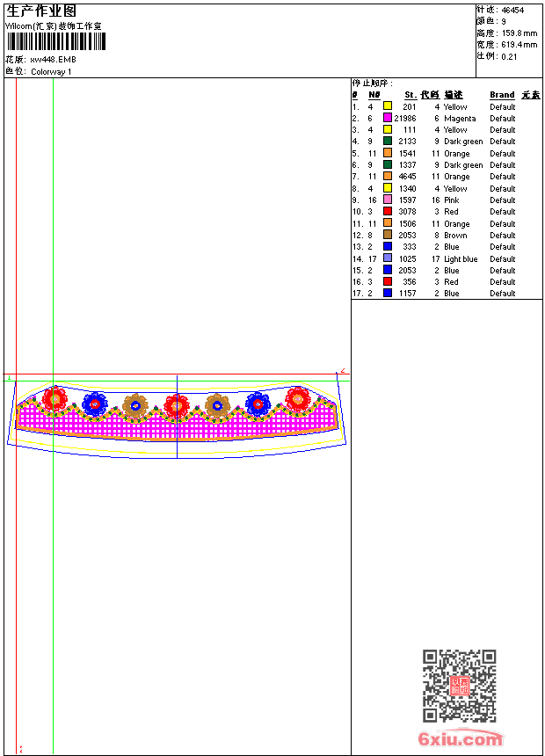Click stitch count 201 in row 1

[x=410, y=107]
